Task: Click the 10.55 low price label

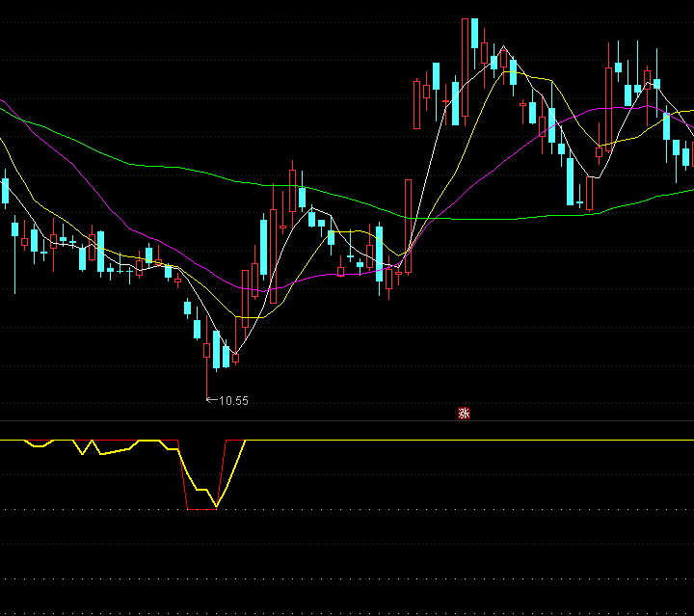Action: click(x=233, y=401)
